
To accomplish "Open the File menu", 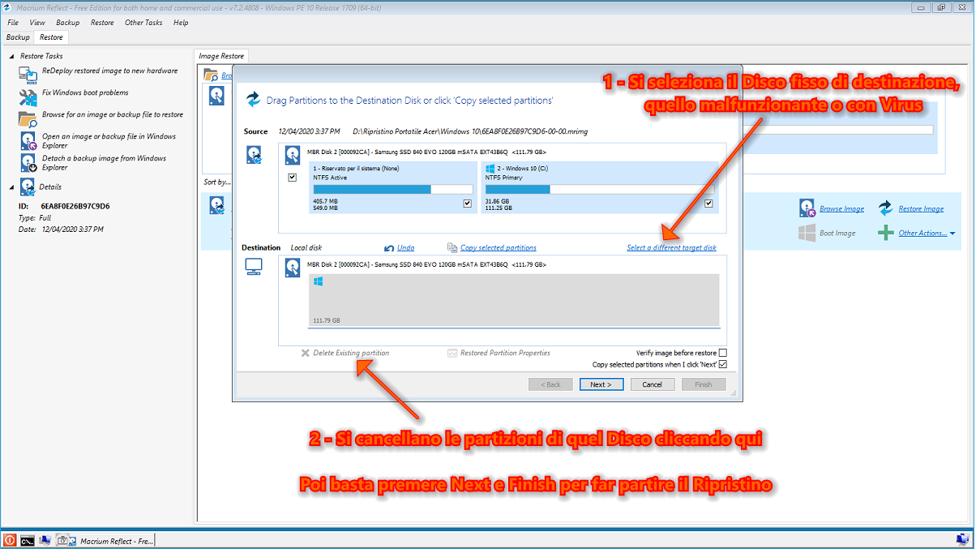I will tap(13, 23).
